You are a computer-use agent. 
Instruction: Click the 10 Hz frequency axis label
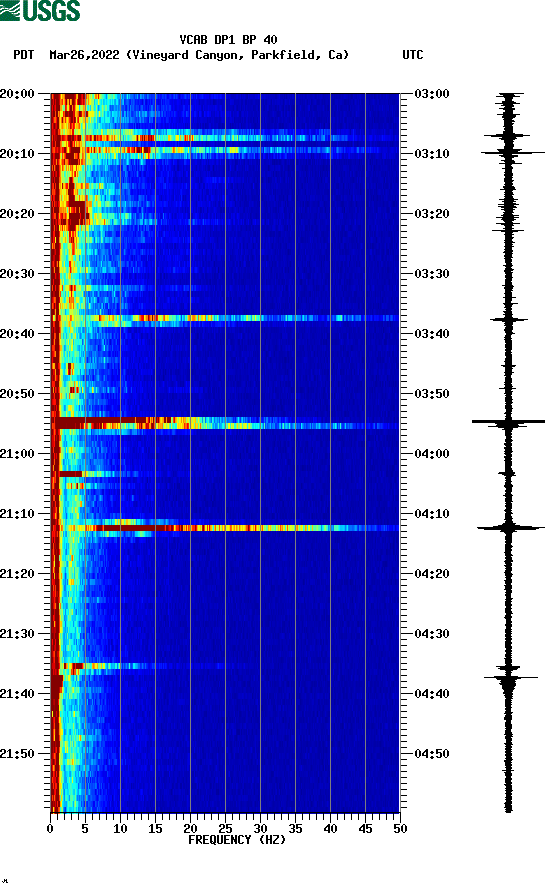click(120, 829)
